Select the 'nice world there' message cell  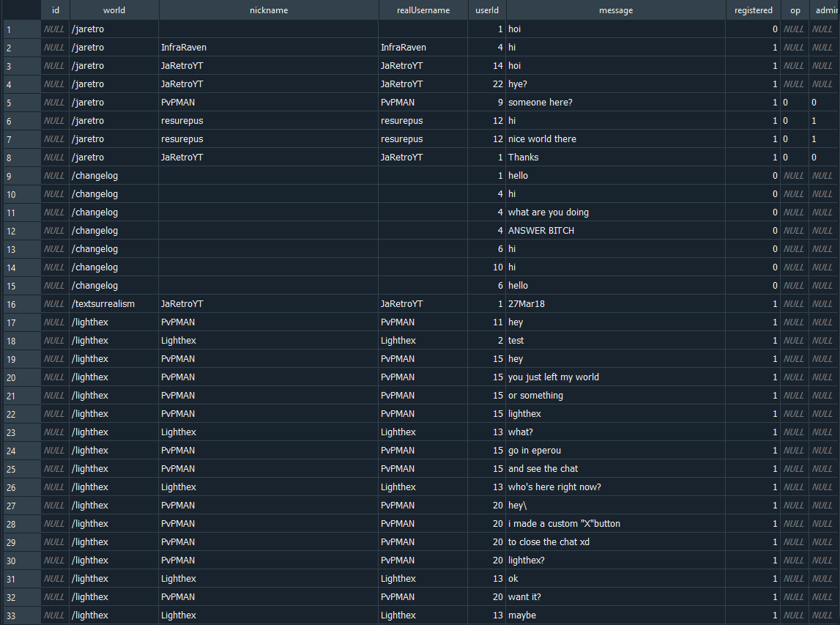pyautogui.click(x=542, y=139)
